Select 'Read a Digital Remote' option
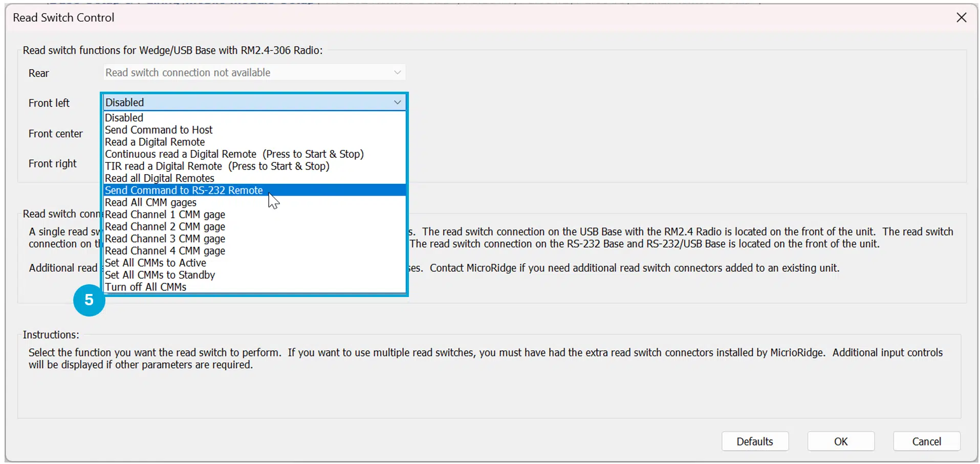Image resolution: width=980 pixels, height=464 pixels. coord(255,142)
